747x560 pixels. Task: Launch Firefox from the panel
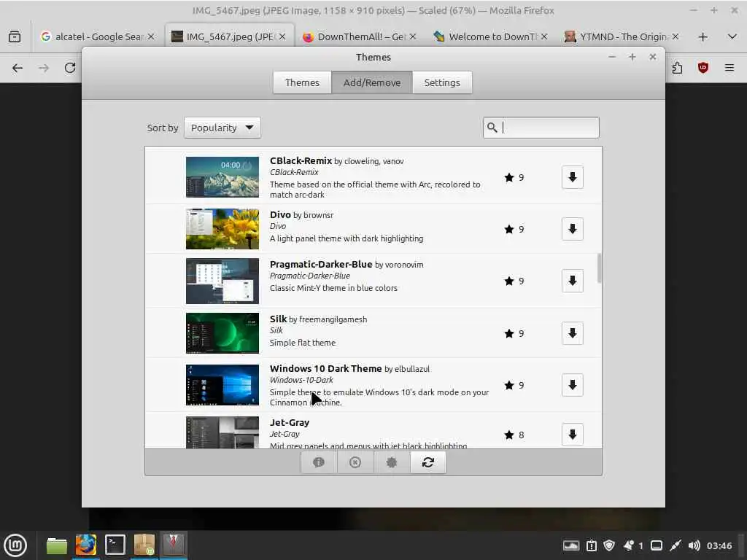[x=86, y=545]
